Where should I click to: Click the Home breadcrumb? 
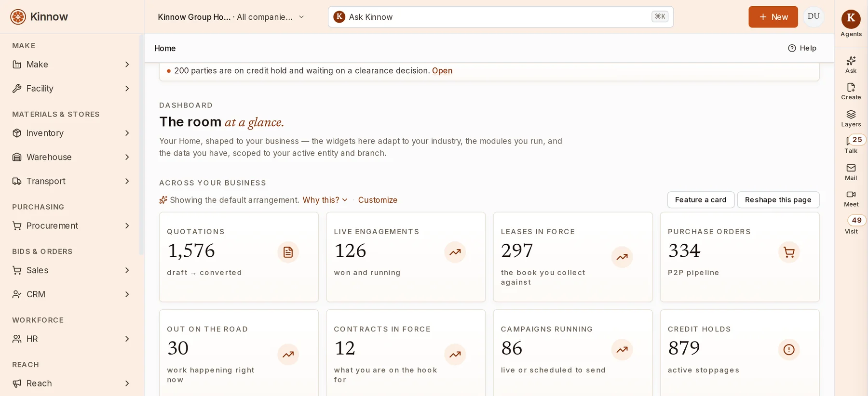pos(165,48)
